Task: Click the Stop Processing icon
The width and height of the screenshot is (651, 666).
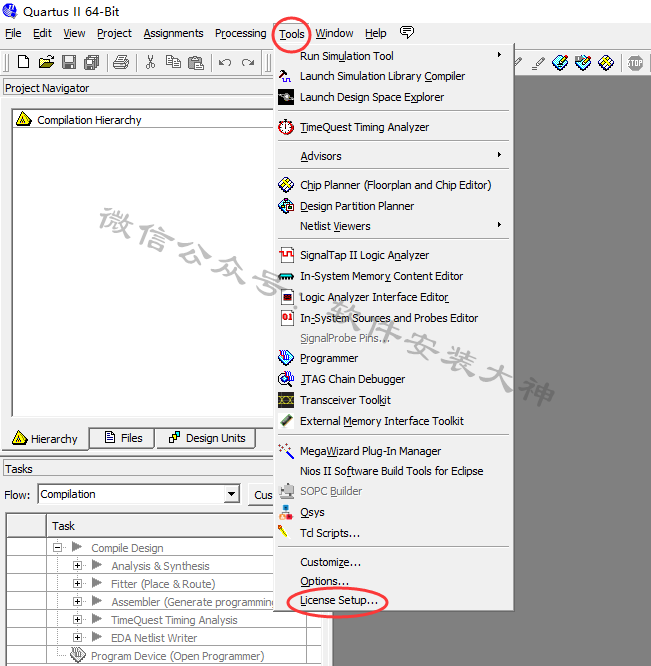Action: pyautogui.click(x=635, y=63)
